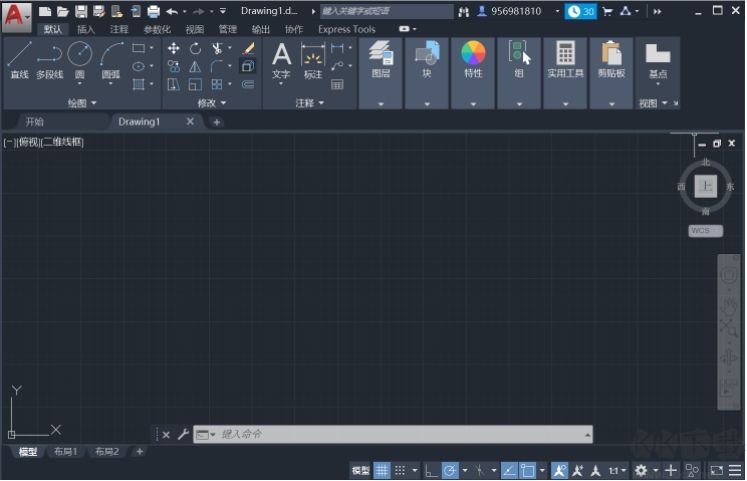Select the Polyline (多段线) tool

coord(49,58)
